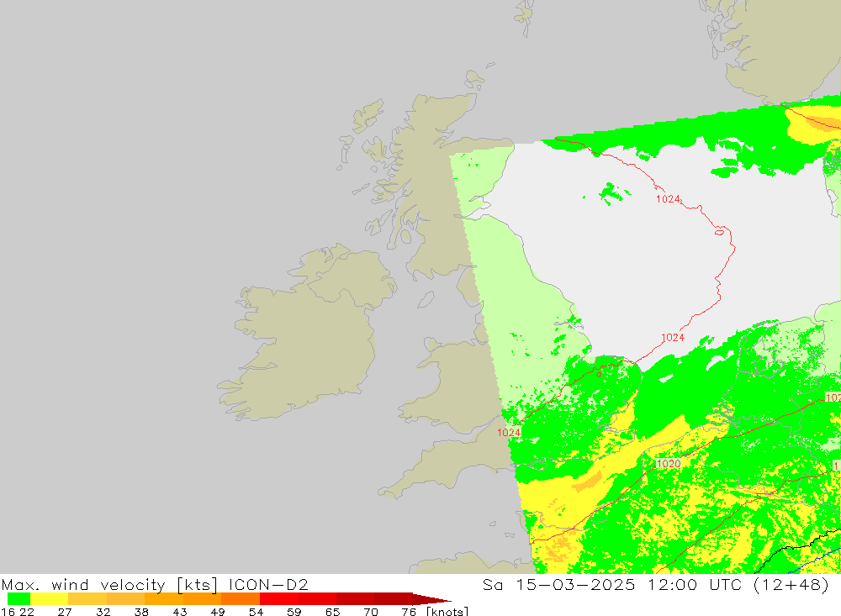Image resolution: width=841 pixels, height=616 pixels.
Task: Click the yellow 22-27 knots legend swatch
Action: pos(50,599)
